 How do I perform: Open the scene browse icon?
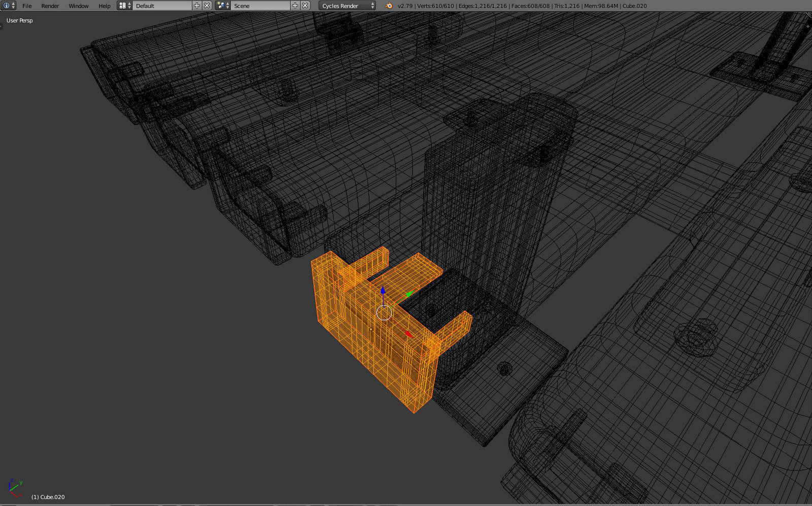click(x=223, y=6)
